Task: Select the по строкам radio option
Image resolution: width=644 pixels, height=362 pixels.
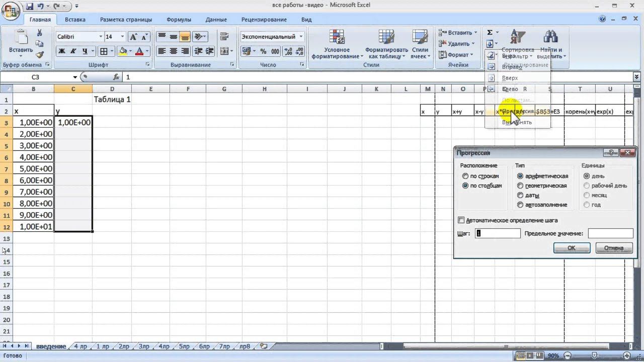Action: [465, 176]
